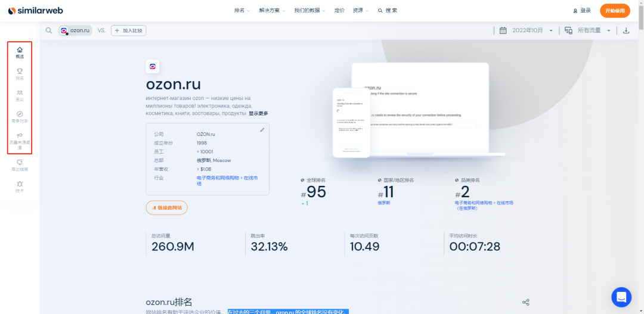Image resolution: width=644 pixels, height=314 pixels.
Task: Click the 链接此网站 button
Action: click(x=167, y=208)
